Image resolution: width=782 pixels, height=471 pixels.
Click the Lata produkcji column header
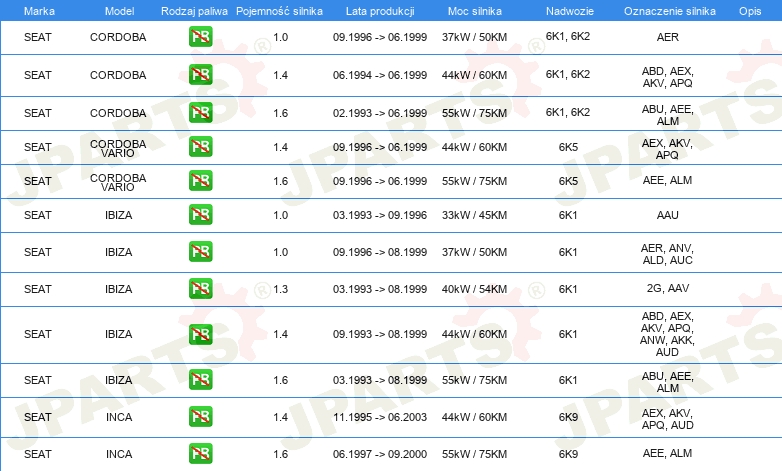tap(380, 11)
